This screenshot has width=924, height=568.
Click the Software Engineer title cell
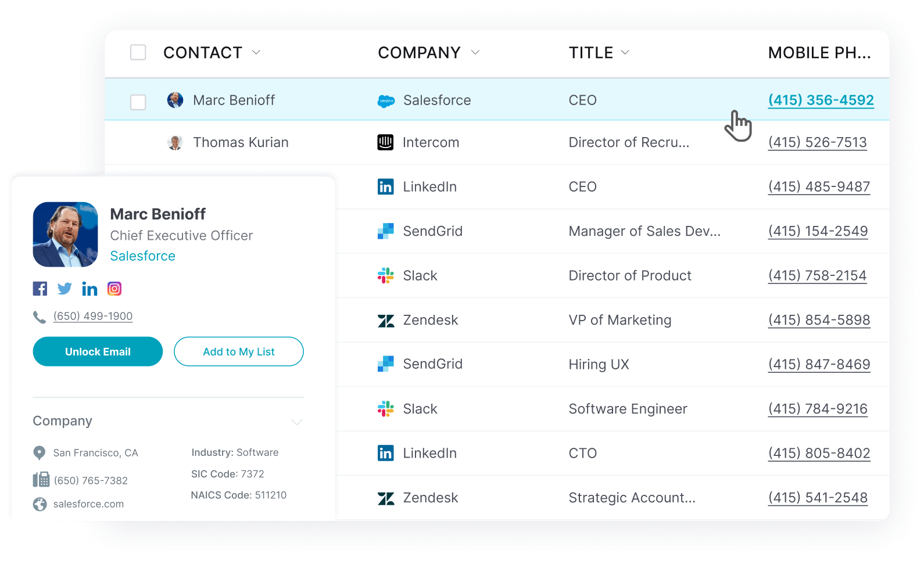coord(628,409)
